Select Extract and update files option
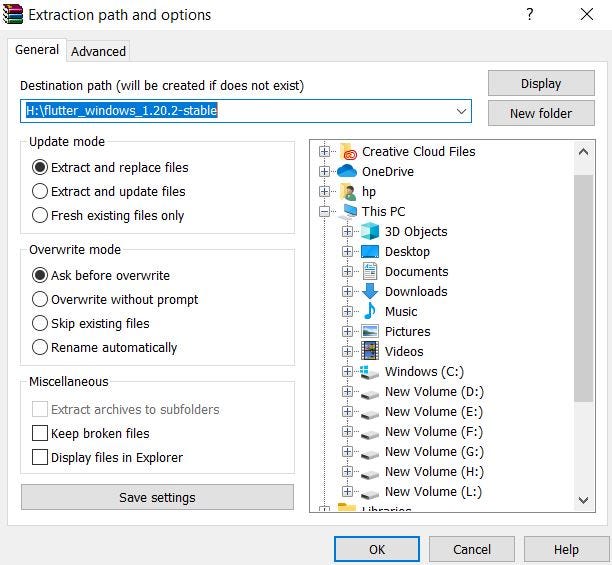This screenshot has height=565, width=612. (40, 191)
